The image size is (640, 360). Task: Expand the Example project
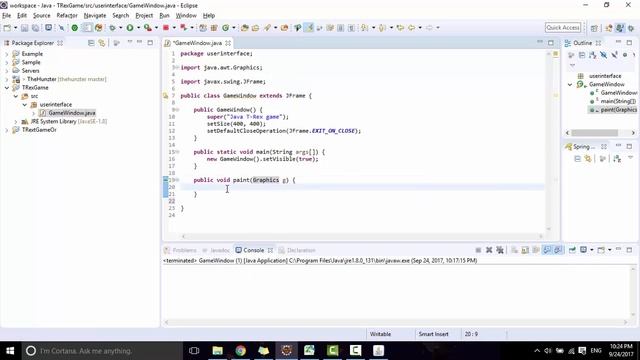pyautogui.click(x=7, y=54)
